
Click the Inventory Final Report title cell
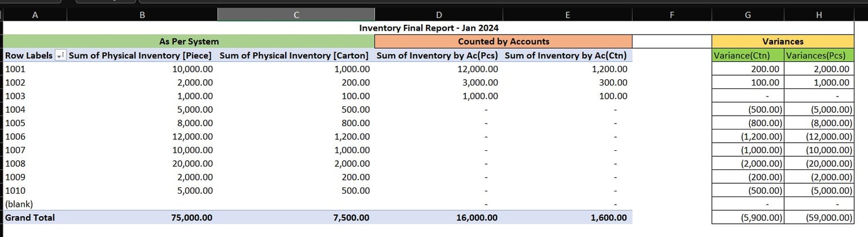(x=429, y=28)
